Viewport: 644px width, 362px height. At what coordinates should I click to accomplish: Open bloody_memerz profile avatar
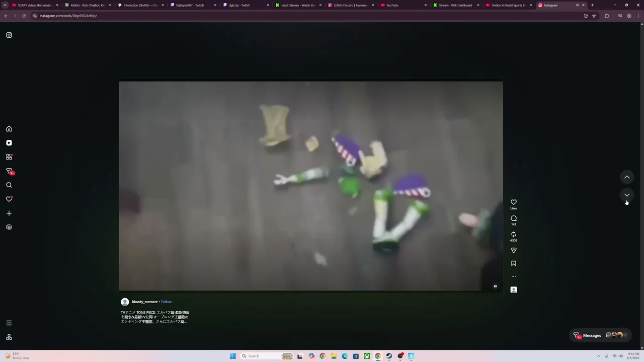click(x=125, y=302)
